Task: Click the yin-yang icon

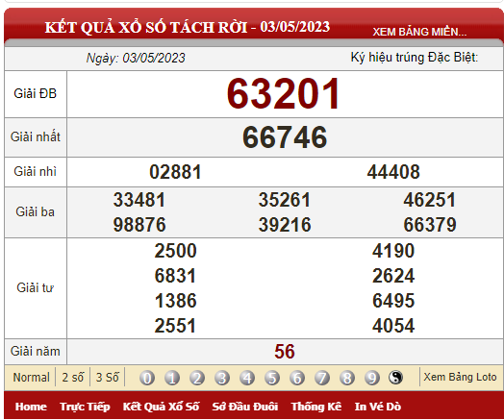Action: point(395,378)
